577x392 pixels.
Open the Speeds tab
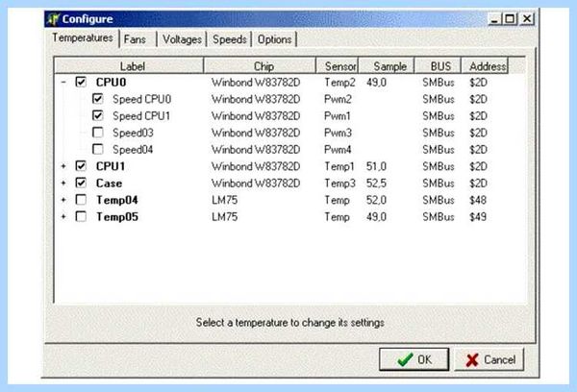(230, 39)
